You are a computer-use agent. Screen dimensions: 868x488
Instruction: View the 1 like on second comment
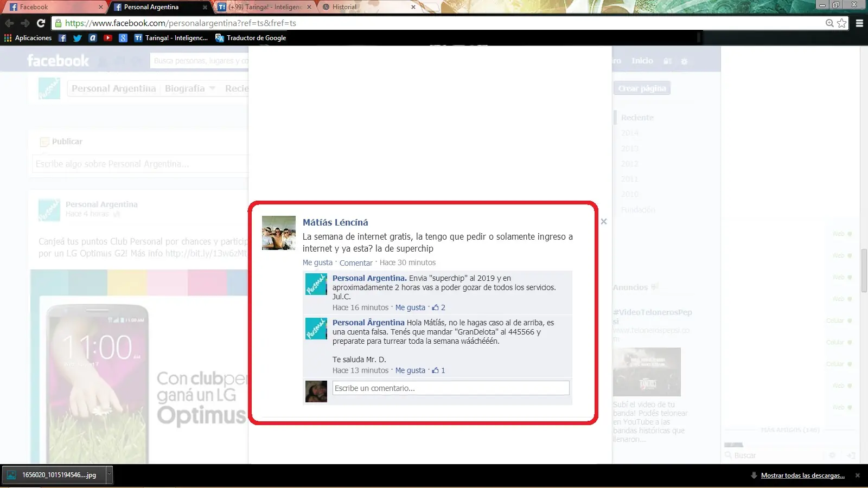(438, 370)
